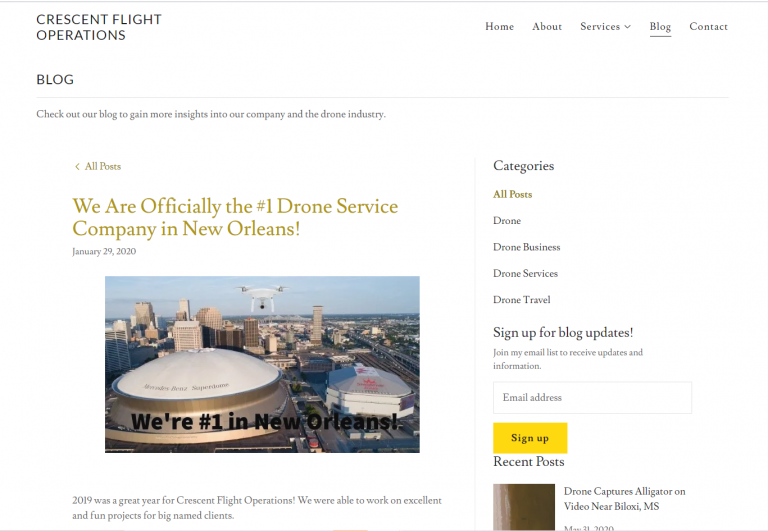The image size is (768, 531).
Task: Open the Contact page link
Action: [708, 26]
